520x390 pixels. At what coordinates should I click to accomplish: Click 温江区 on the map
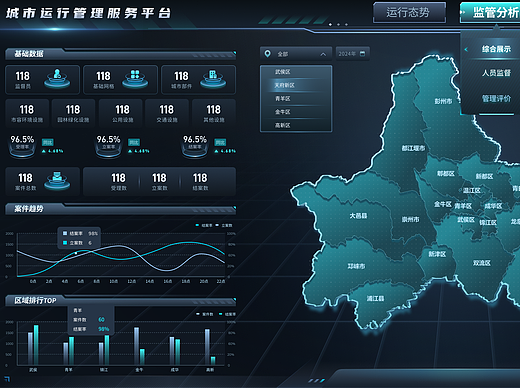pyautogui.click(x=472, y=190)
